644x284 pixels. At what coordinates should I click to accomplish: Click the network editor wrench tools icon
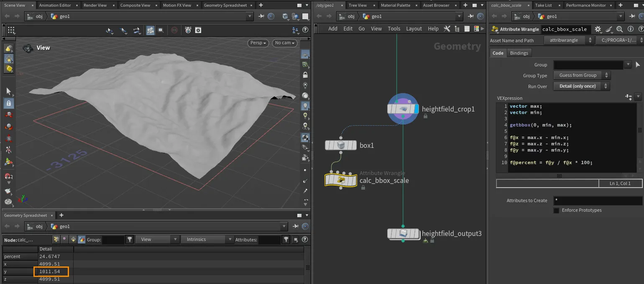click(x=447, y=28)
